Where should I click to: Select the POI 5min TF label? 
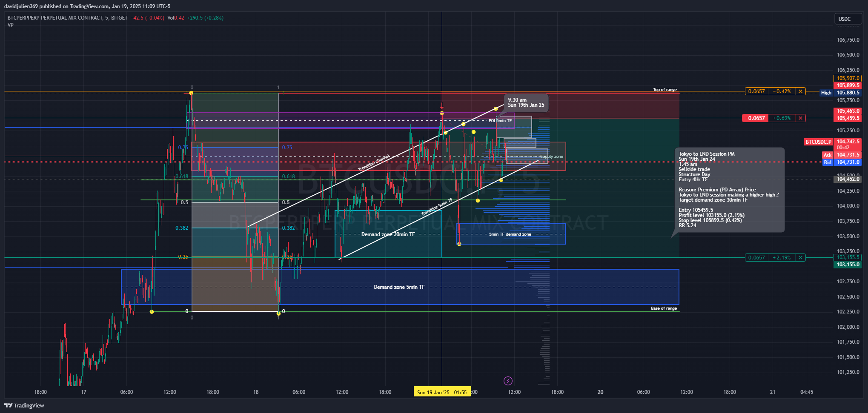[x=500, y=121]
